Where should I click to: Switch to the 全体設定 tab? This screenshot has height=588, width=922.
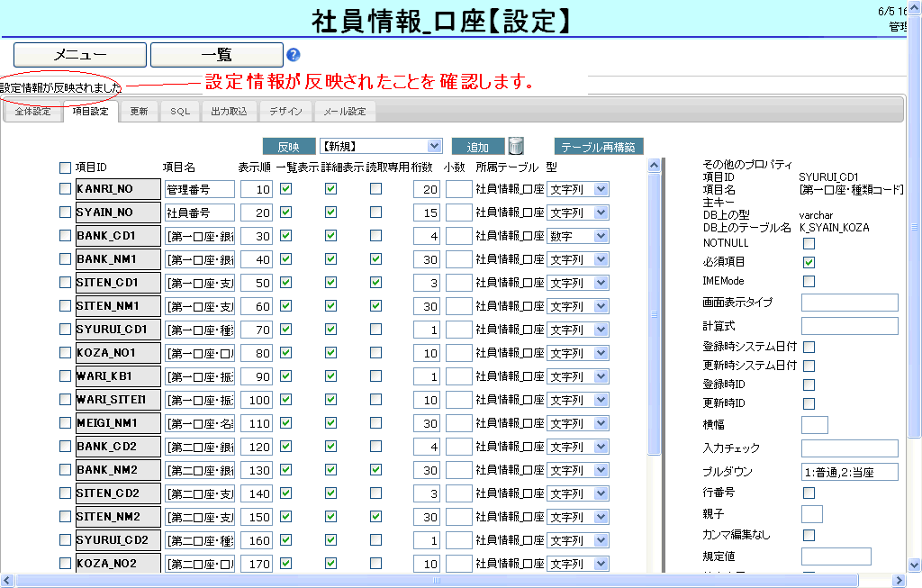pos(32,112)
